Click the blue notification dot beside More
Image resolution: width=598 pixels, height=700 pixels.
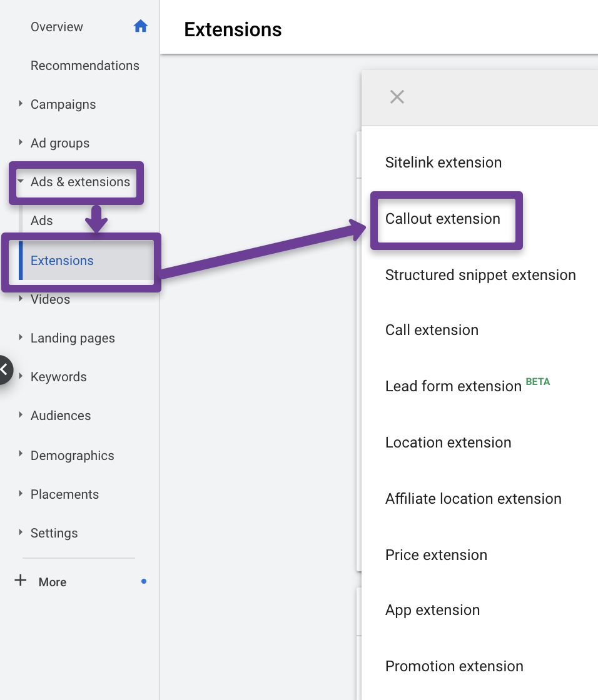143,581
